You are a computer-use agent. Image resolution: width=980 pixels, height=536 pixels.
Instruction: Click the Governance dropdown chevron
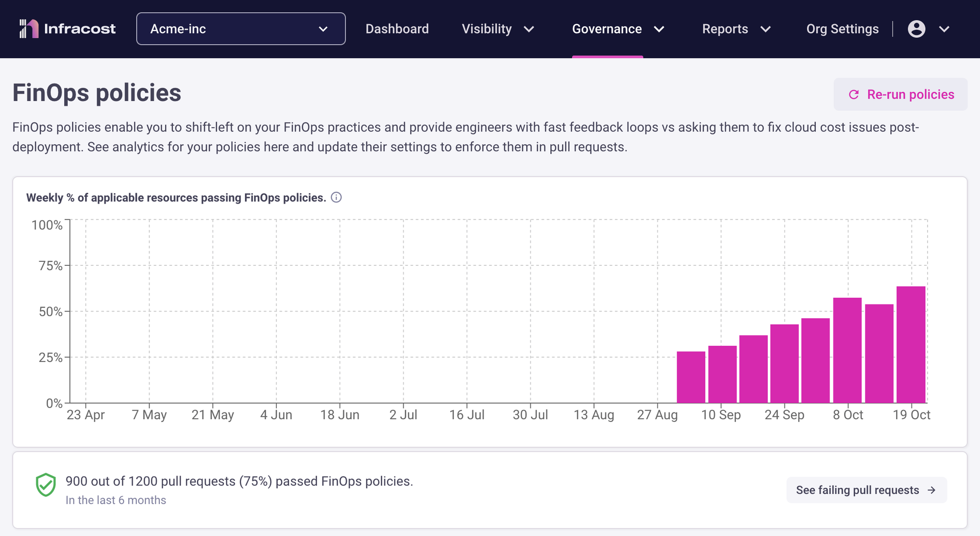click(x=659, y=29)
